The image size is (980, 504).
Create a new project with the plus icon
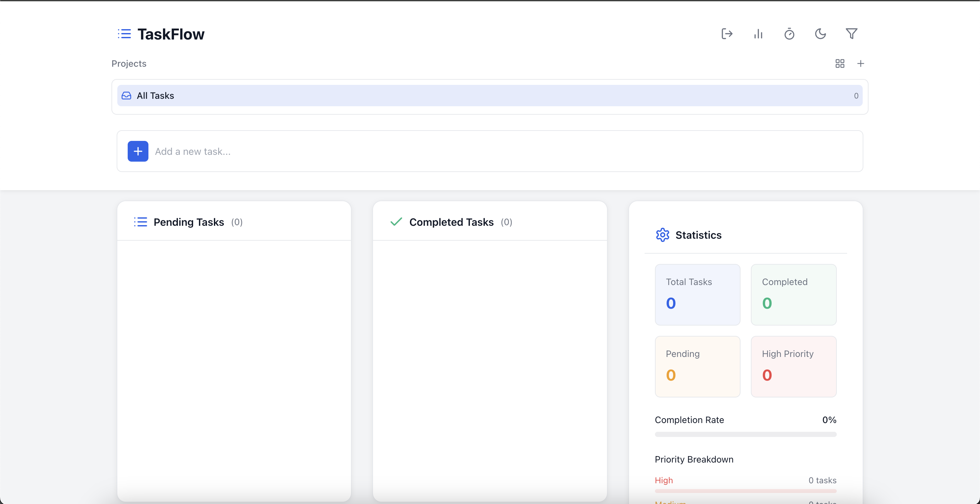[x=861, y=63]
